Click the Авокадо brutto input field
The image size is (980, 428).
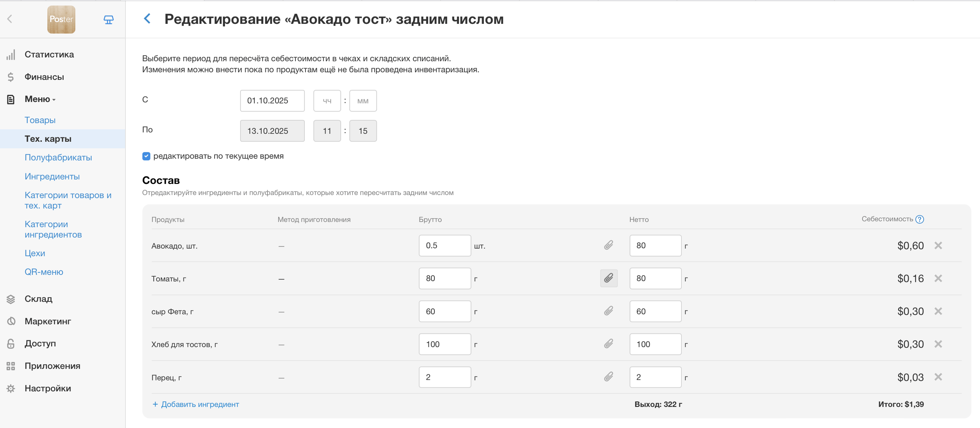pos(444,246)
